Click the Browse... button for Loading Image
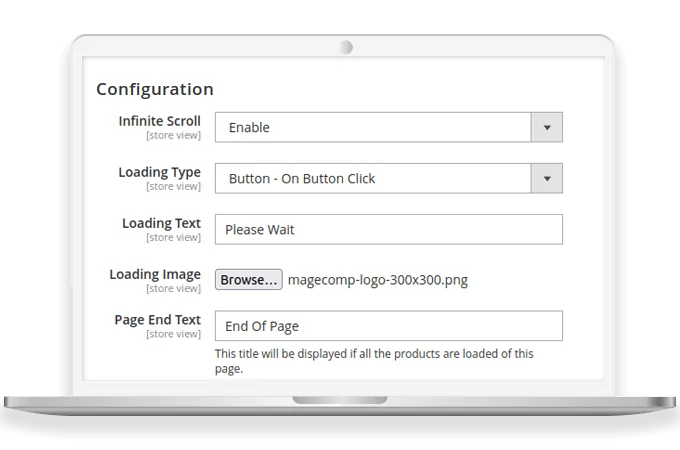The image size is (680, 450). click(x=249, y=280)
